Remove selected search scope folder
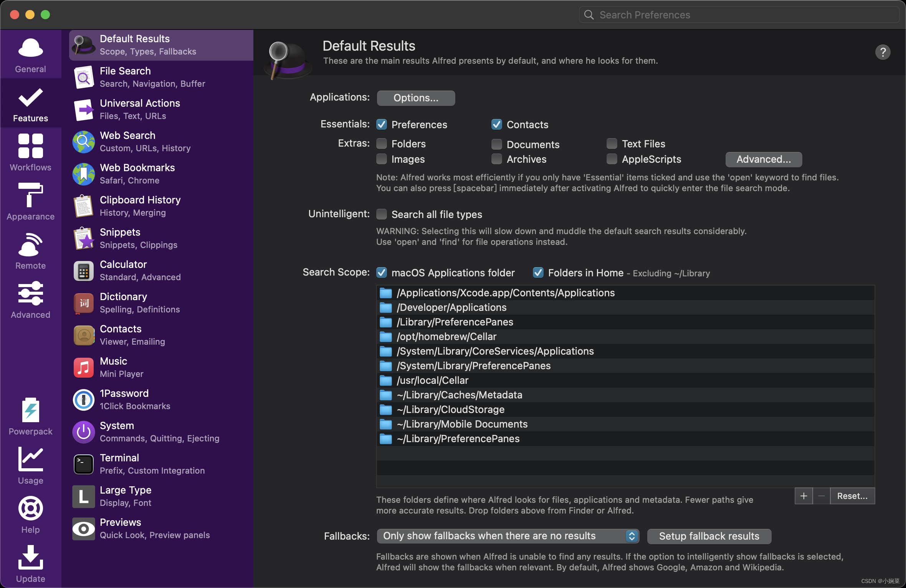 [821, 496]
